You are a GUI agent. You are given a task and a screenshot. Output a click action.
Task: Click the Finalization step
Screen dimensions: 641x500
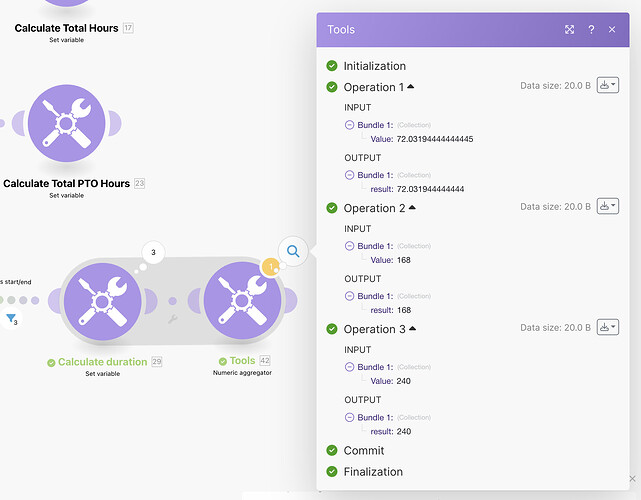click(x=372, y=472)
